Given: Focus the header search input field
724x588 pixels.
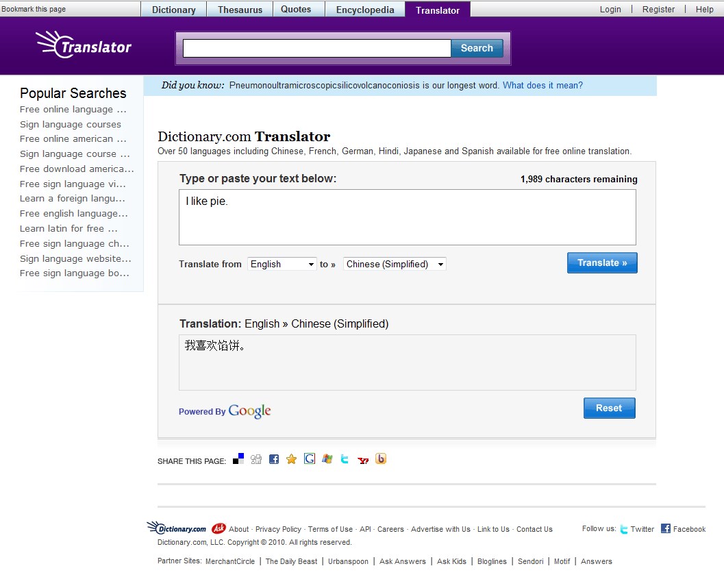Looking at the screenshot, I should (316, 48).
